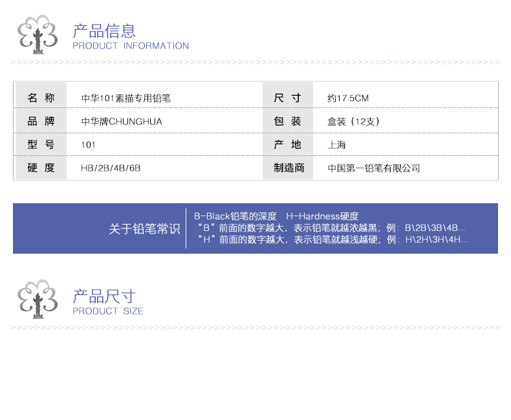Click the 产品信息 section heading
Viewport: 511px width, 420px height.
click(104, 30)
